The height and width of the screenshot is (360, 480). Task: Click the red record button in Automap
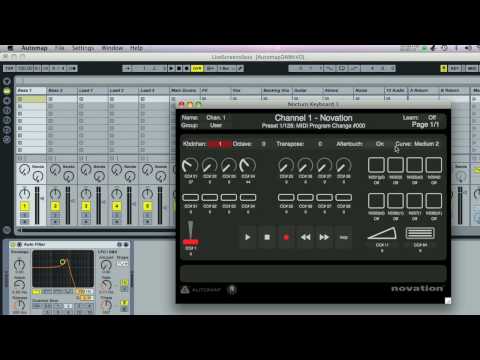point(286,237)
